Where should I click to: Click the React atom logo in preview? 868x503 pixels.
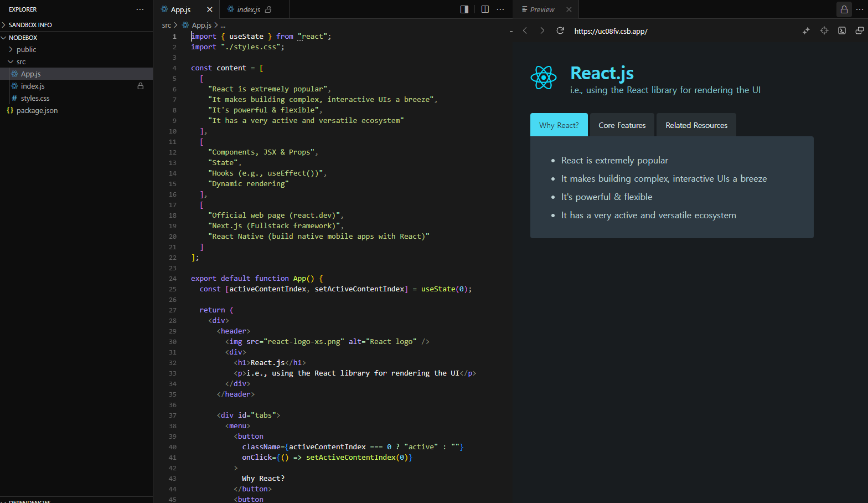click(544, 78)
